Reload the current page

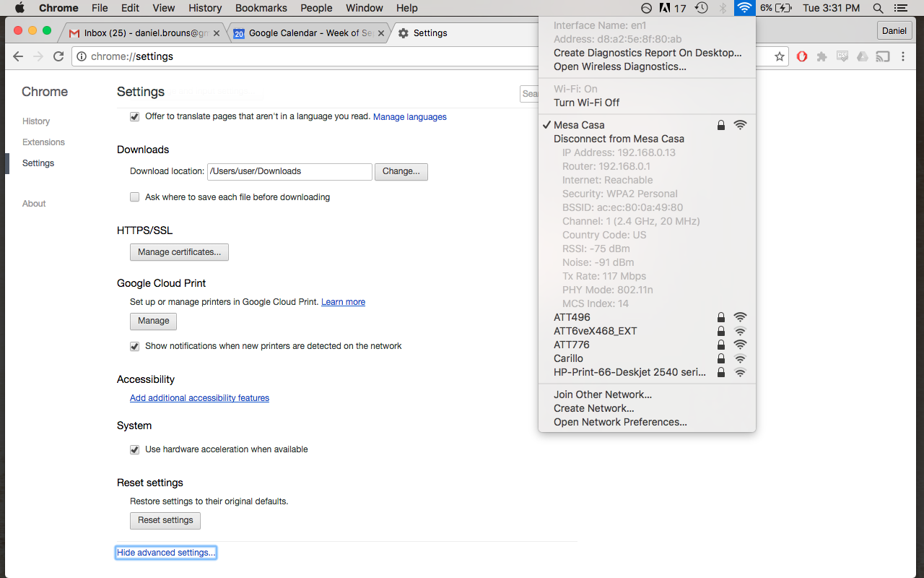(58, 56)
